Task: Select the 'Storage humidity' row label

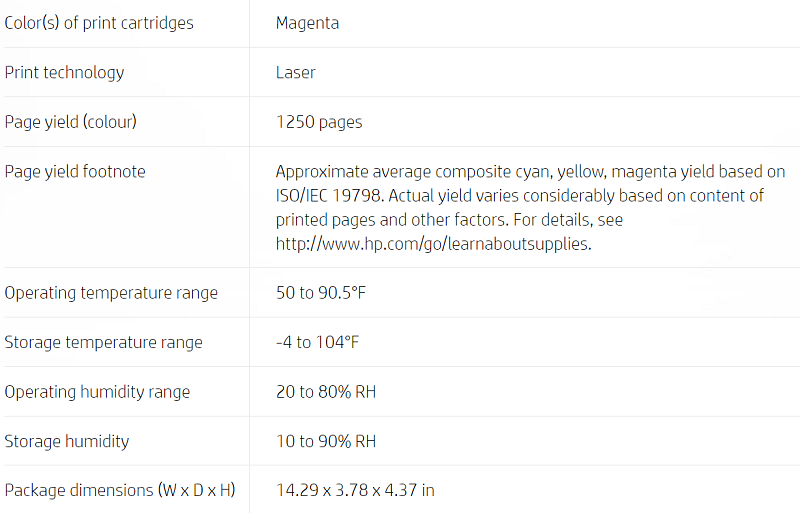Action: (x=67, y=441)
